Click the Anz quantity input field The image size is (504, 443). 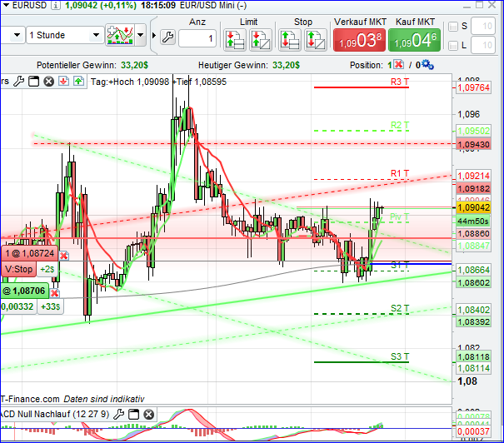click(197, 38)
